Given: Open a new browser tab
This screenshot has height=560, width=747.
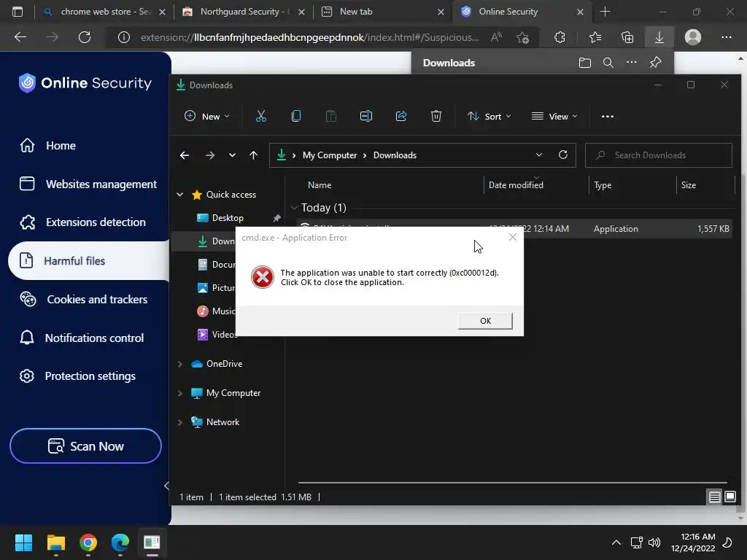Looking at the screenshot, I should [x=605, y=12].
